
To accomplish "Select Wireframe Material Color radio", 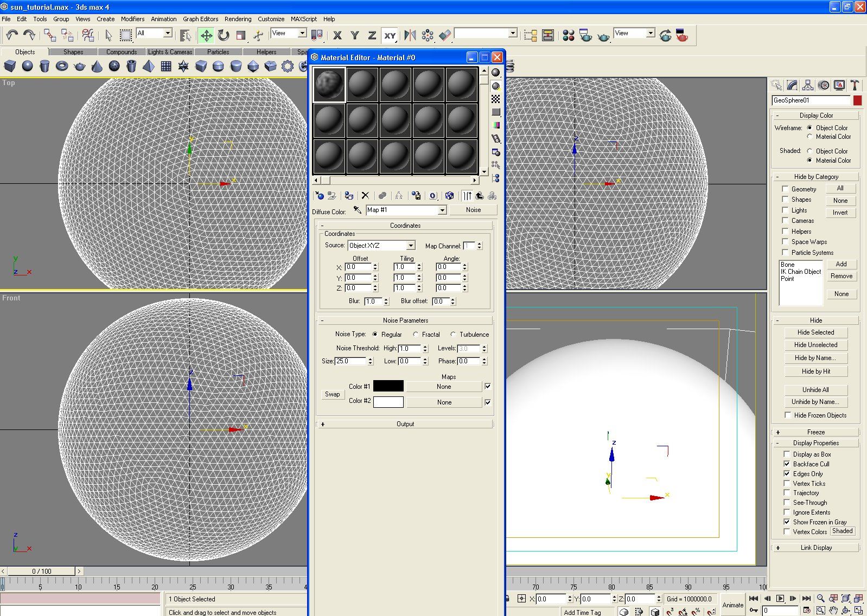I will (810, 137).
